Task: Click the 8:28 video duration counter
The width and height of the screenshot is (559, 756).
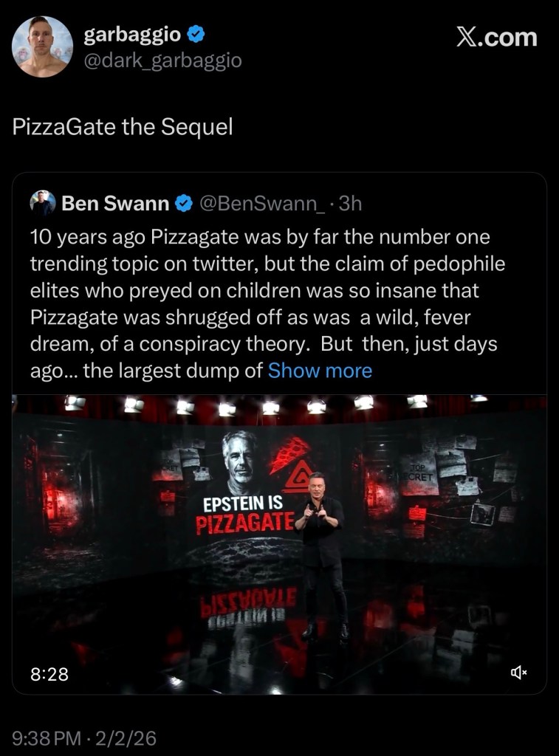Action: point(48,673)
